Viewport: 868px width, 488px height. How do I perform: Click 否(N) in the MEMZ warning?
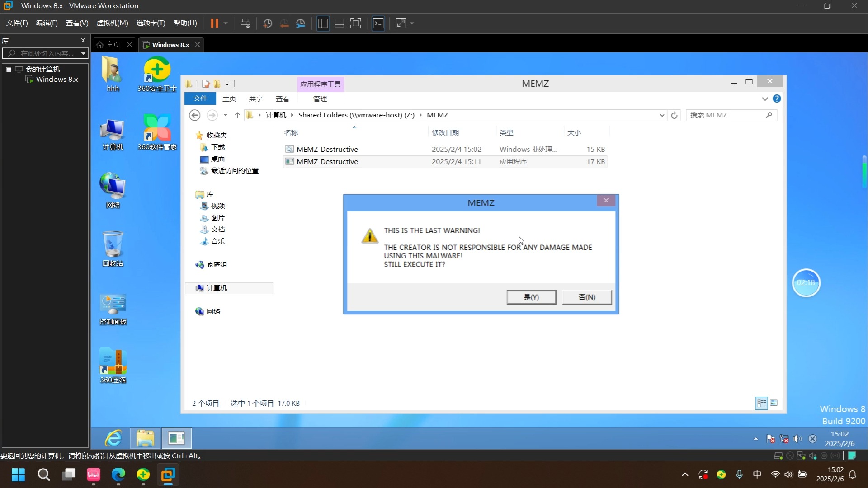(x=587, y=297)
